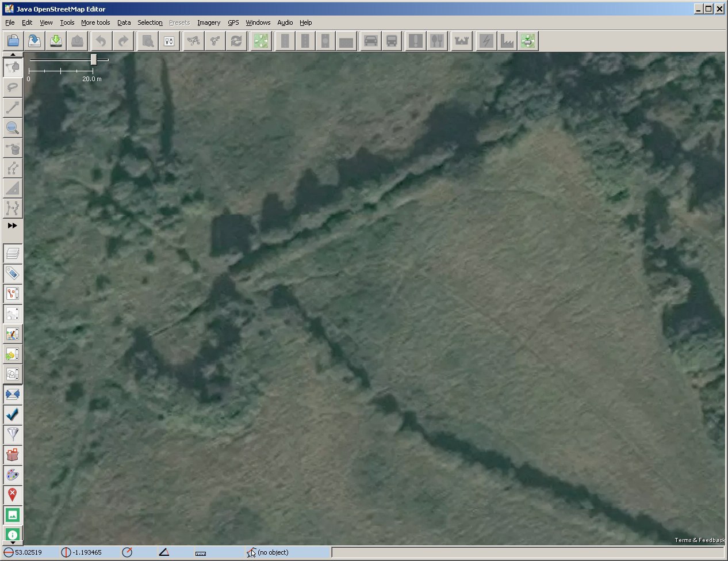This screenshot has width=728, height=561.
Task: Click the fork and spoon preset icon
Action: point(437,41)
